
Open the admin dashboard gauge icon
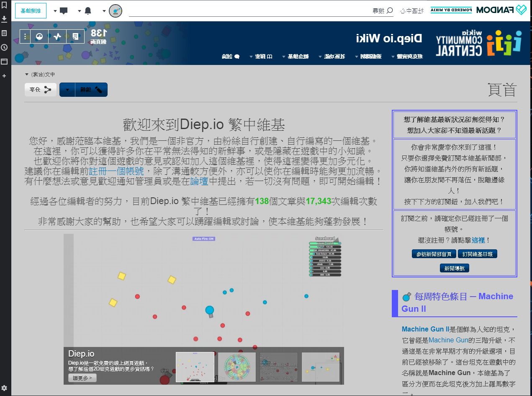tap(39, 36)
